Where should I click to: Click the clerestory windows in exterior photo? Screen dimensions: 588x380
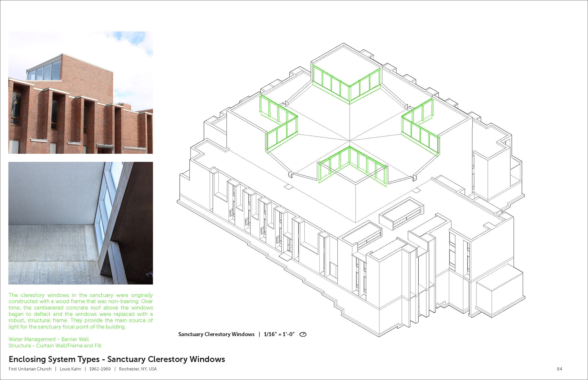click(x=44, y=72)
